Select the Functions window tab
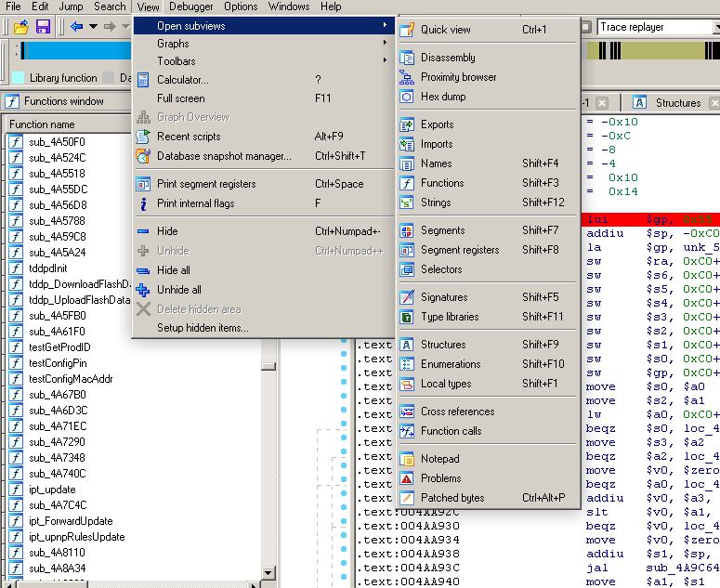This screenshot has height=588, width=720. (x=63, y=101)
